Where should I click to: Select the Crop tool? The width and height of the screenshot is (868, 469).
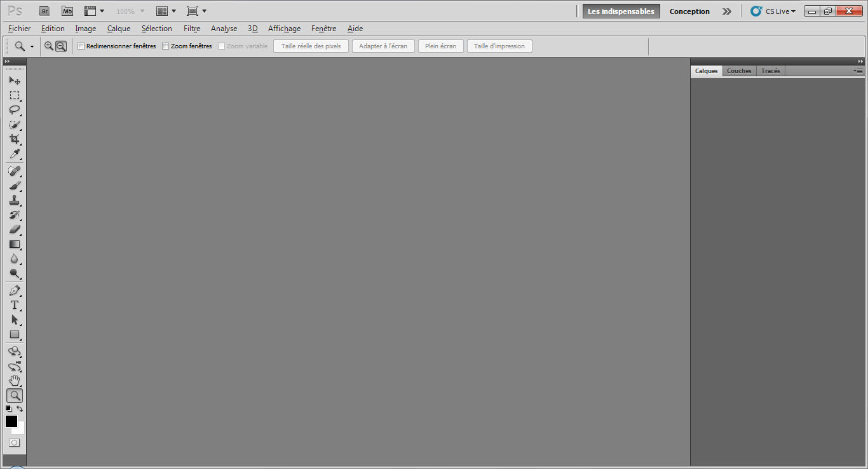pos(14,139)
